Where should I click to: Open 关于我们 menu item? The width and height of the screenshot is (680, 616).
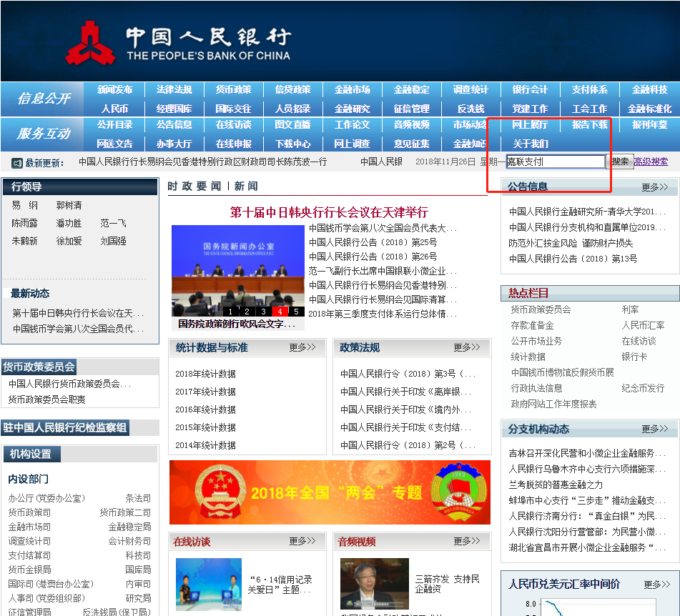(530, 144)
